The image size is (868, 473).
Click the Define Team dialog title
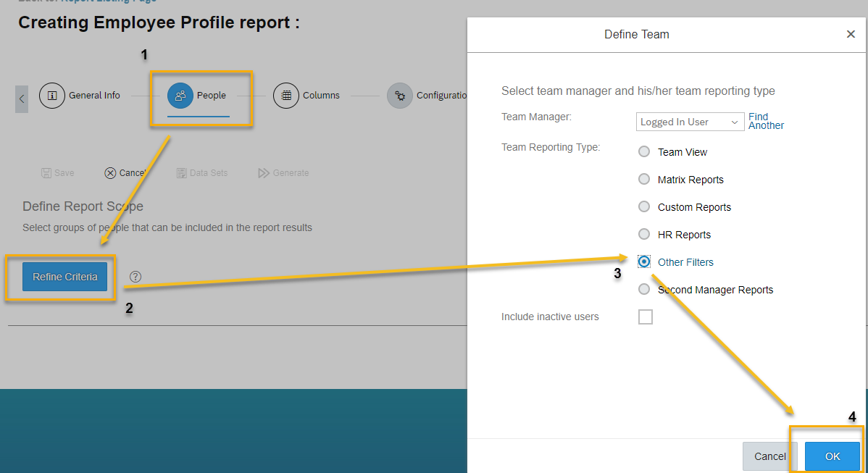point(637,34)
